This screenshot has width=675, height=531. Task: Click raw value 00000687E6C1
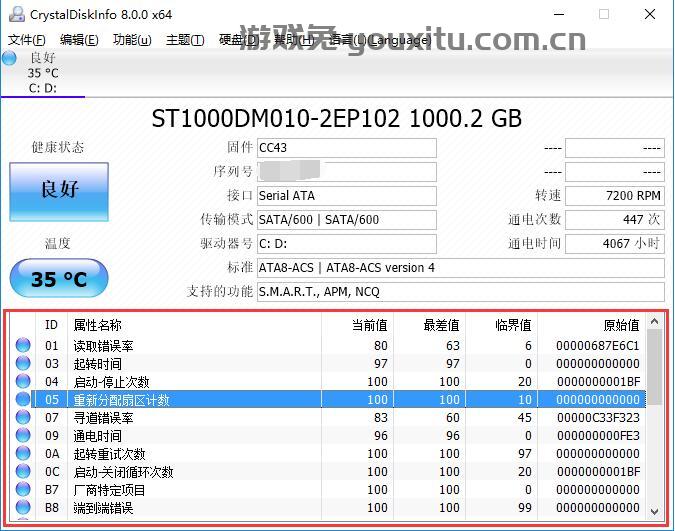(x=598, y=345)
